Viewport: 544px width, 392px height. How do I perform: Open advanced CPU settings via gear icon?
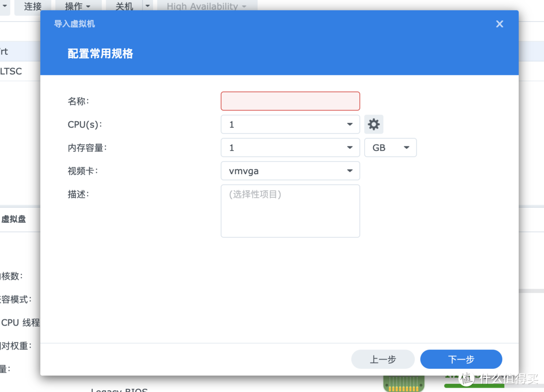[374, 124]
